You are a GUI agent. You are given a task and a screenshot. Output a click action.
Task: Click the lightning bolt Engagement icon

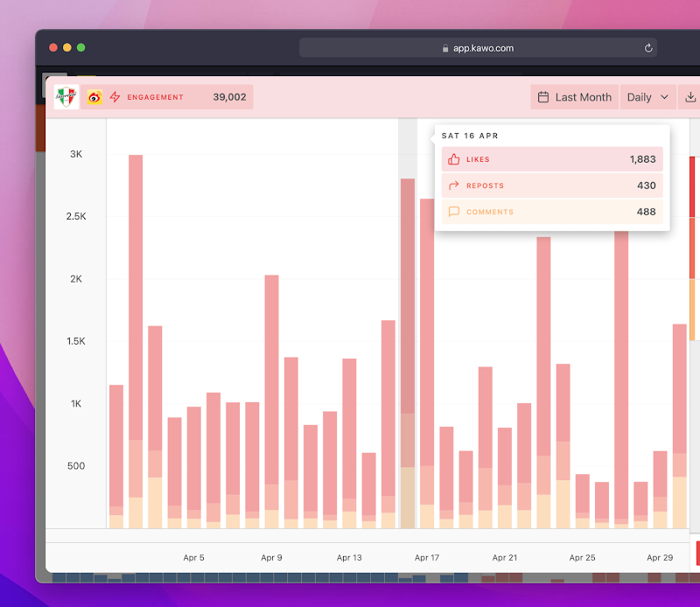point(115,97)
